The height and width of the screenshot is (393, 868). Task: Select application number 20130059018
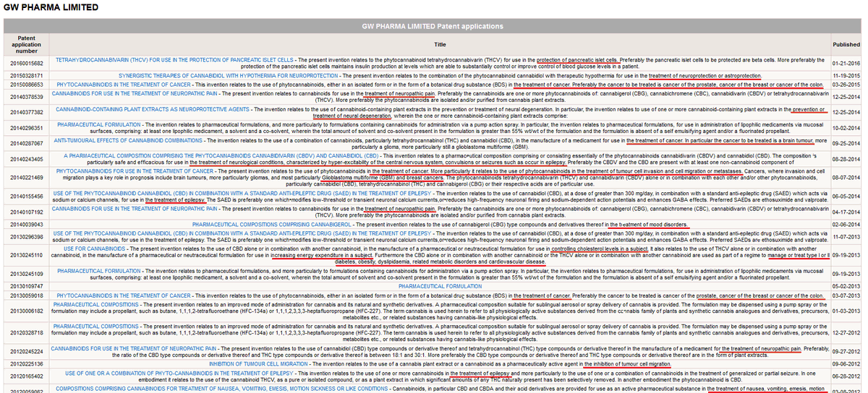pos(27,295)
